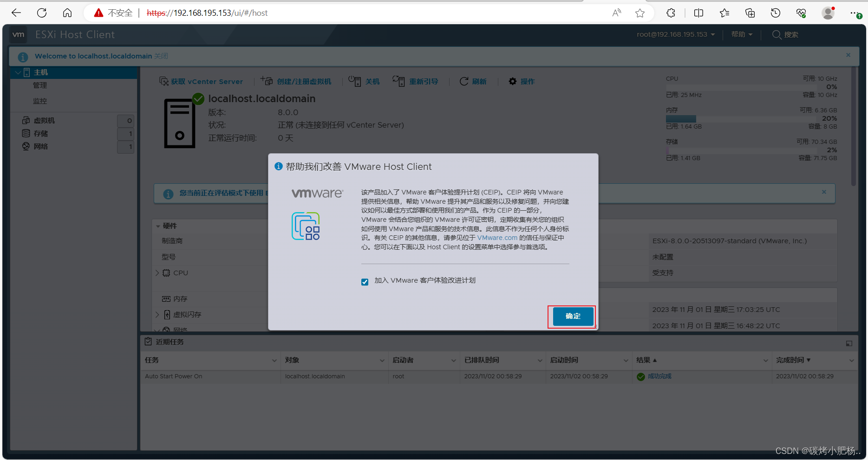Click the browser address bar URL

207,13
